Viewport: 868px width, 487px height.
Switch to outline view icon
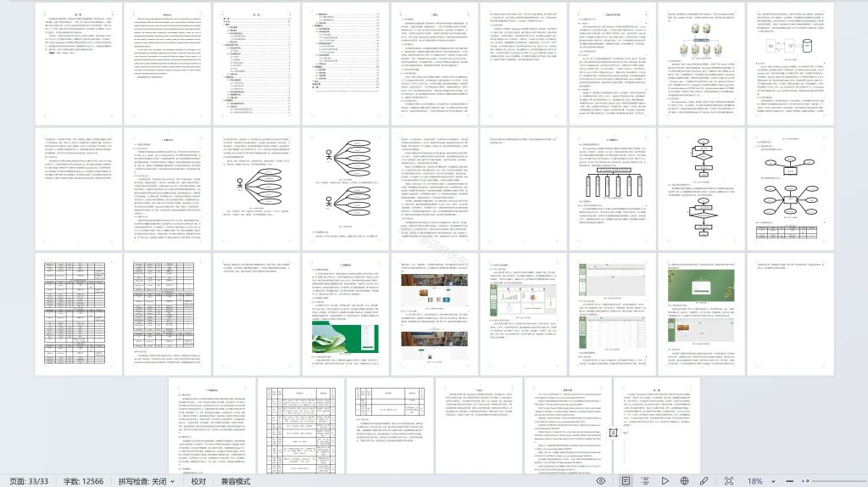tap(645, 481)
